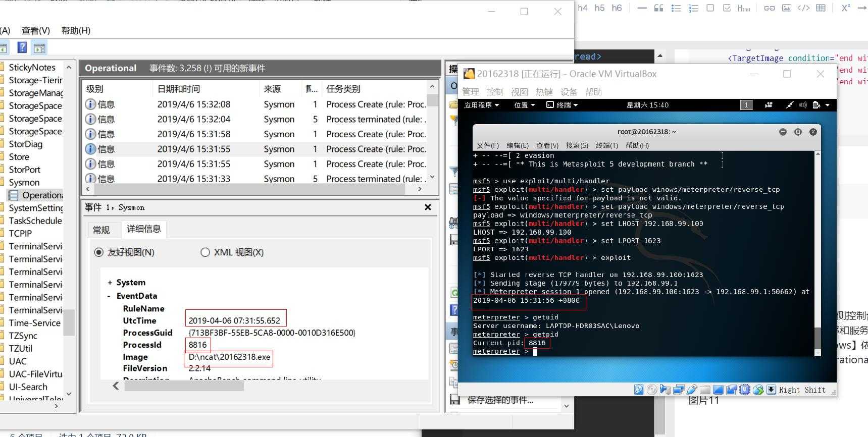Select event row dated 2019/4/6 15:32:08

(256, 104)
